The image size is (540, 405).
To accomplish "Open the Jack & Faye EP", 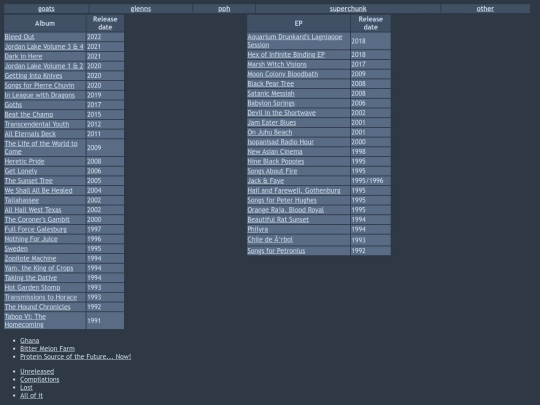I will click(266, 180).
